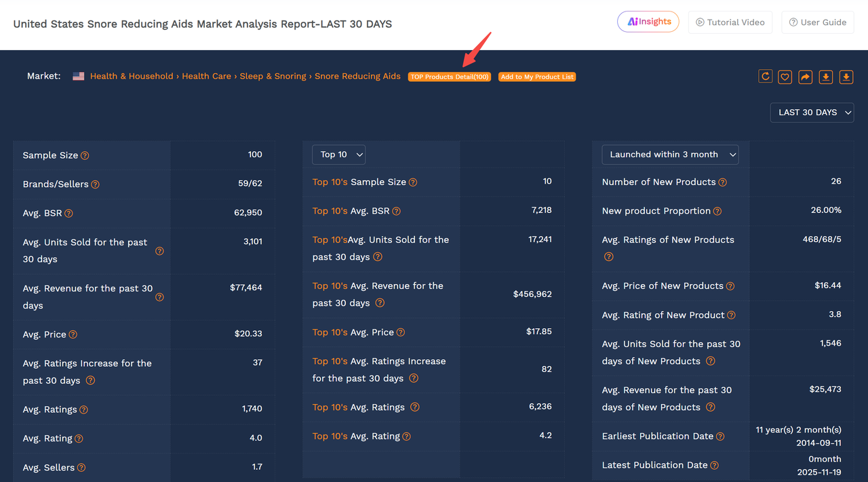Expand the Top 10 selector dropdown
The width and height of the screenshot is (868, 482).
338,154
